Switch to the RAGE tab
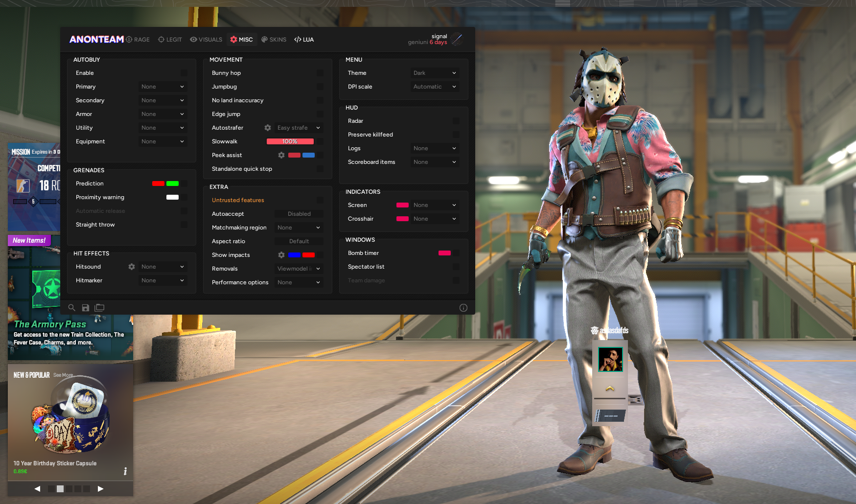 coord(138,40)
